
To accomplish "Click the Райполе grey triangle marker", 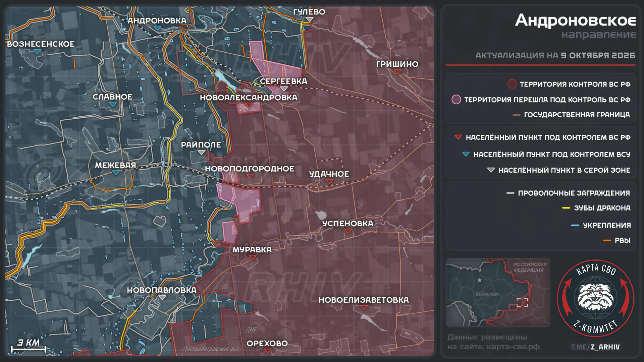I will tap(201, 153).
